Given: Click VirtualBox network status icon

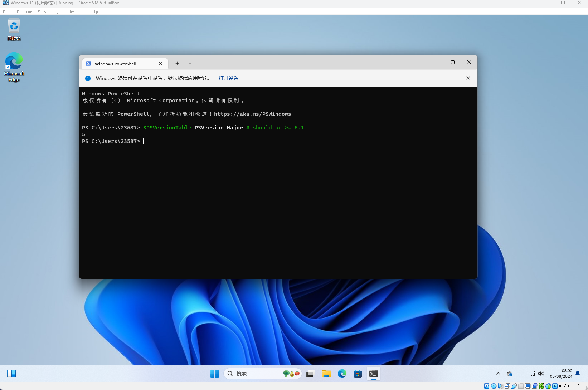Looking at the screenshot, I should click(507, 386).
